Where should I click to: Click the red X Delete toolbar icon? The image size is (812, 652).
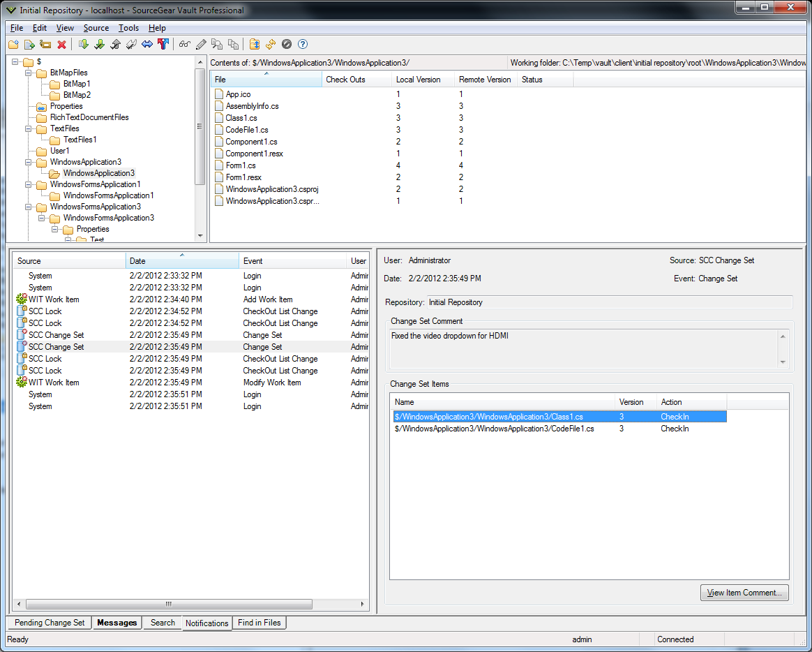tap(61, 45)
